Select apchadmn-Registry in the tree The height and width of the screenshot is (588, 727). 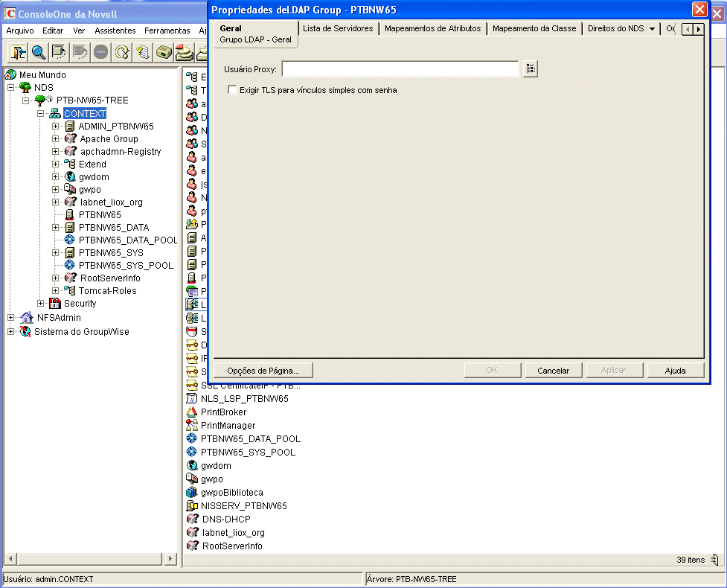point(121,152)
